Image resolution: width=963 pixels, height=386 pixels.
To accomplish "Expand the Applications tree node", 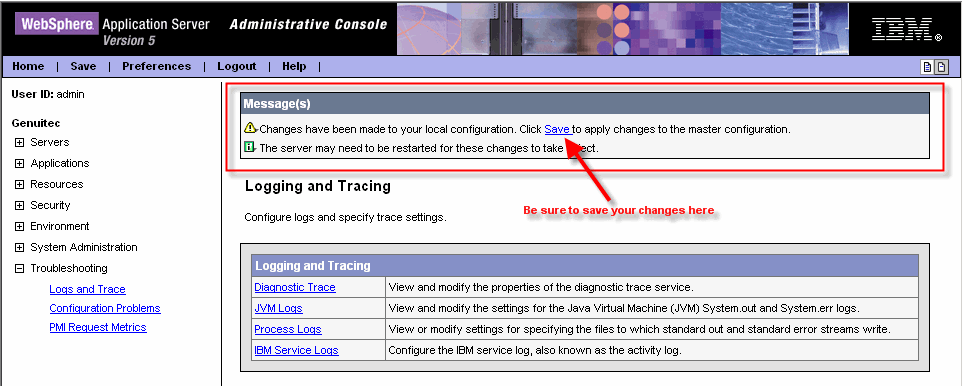I will pyautogui.click(x=20, y=163).
